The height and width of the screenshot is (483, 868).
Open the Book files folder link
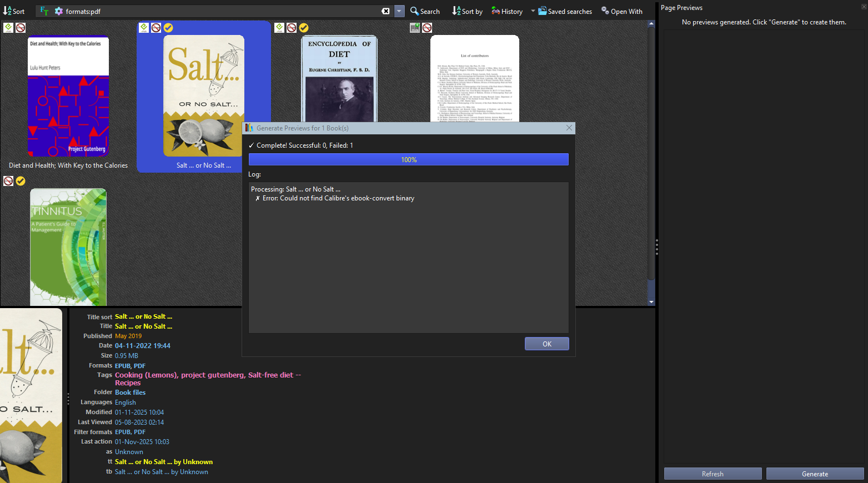130,393
